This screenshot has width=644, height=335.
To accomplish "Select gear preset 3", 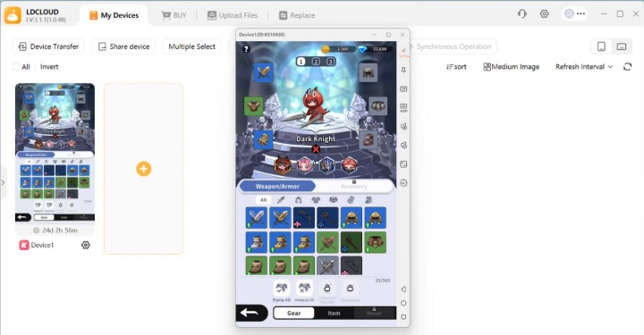I will coord(330,62).
